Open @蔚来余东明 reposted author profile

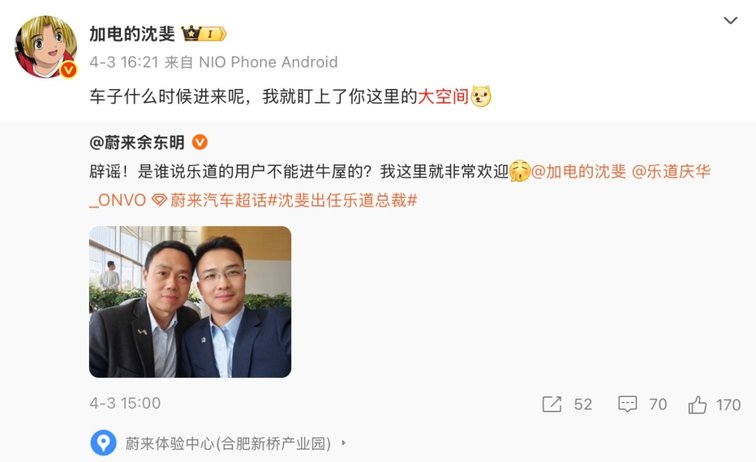point(137,143)
